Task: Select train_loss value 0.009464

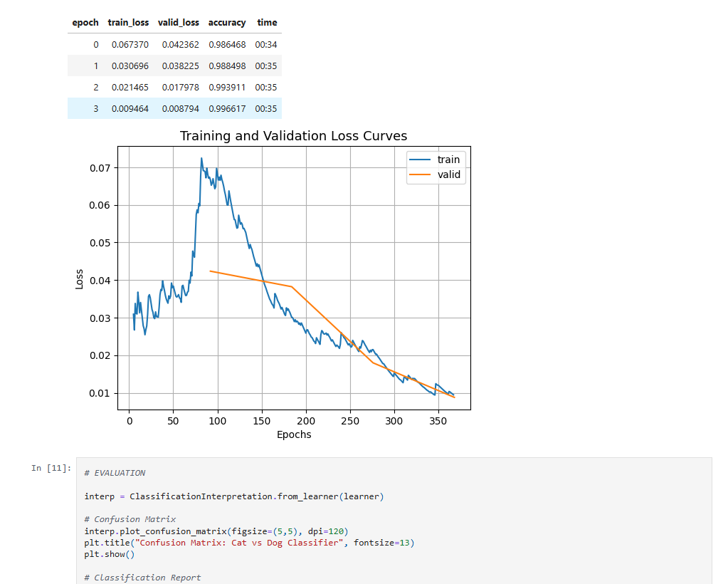Action: point(130,109)
